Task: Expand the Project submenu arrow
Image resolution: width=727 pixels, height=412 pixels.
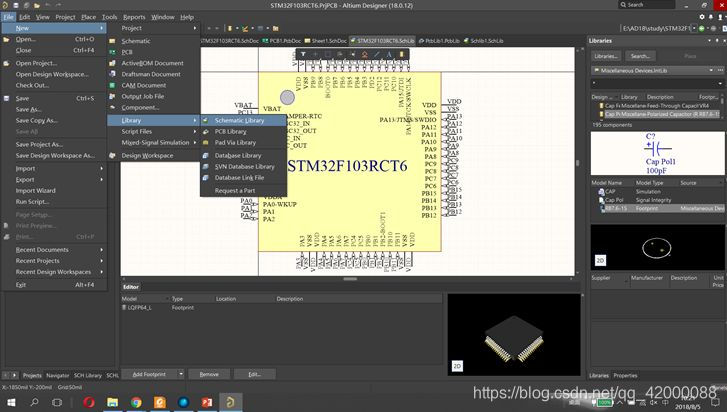Action: [x=194, y=28]
